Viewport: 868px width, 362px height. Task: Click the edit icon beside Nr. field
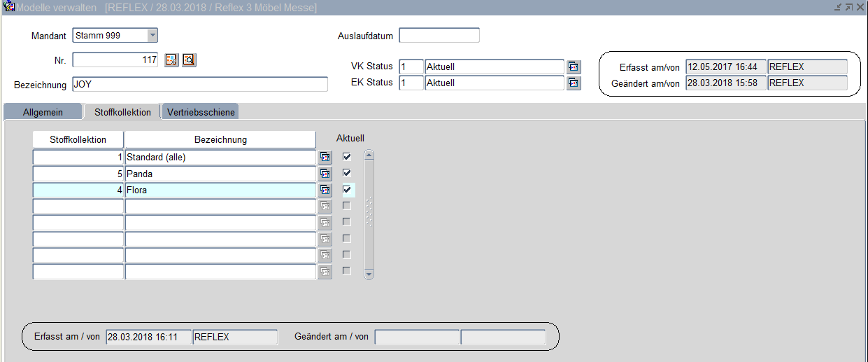click(171, 60)
